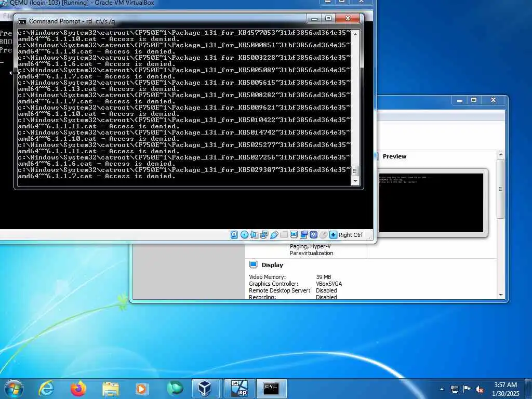The height and width of the screenshot is (399, 532).
Task: Click the Display section monitor icon
Action: pos(253,264)
